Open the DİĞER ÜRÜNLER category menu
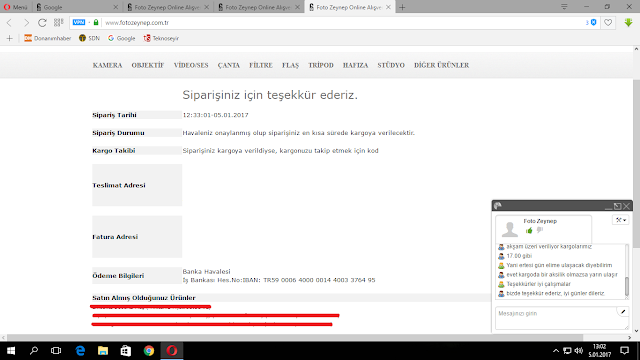Screen dimensions: 640x360 tap(442, 65)
